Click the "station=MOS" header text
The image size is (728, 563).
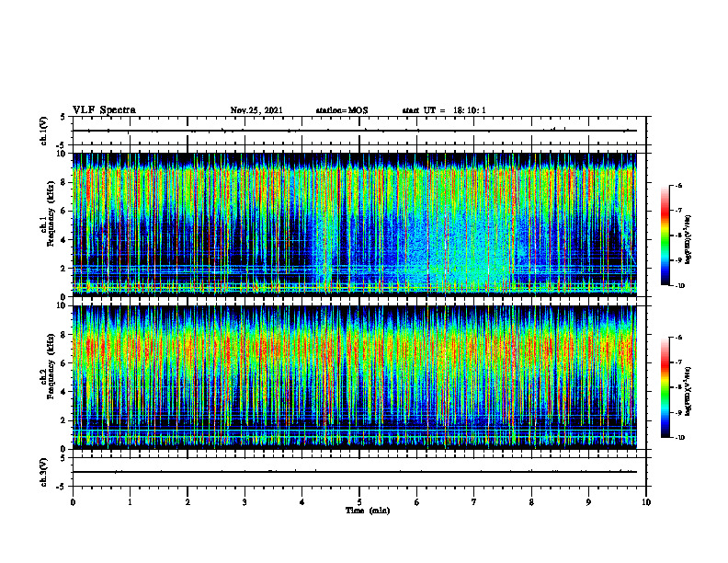pyautogui.click(x=342, y=110)
